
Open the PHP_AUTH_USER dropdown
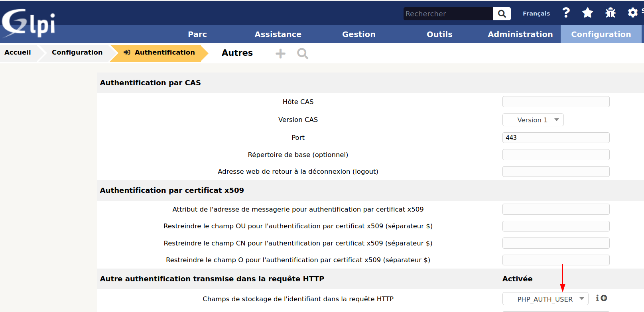(x=545, y=299)
